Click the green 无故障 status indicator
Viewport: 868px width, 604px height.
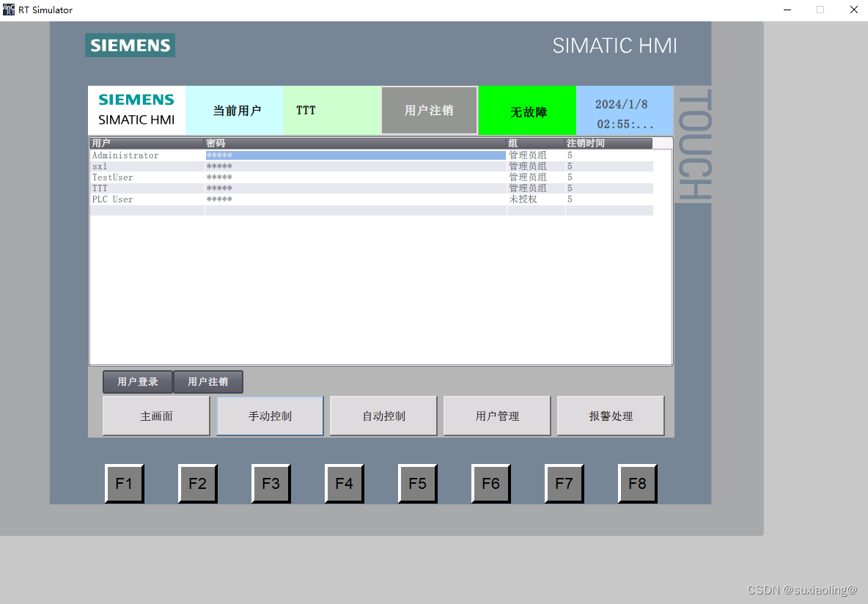[x=528, y=110]
